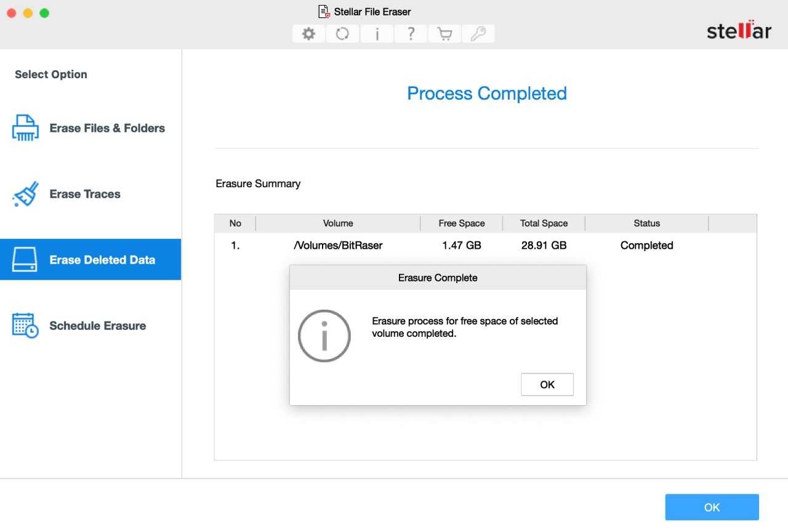Select Schedule Erasure option
Viewport: 788px width, 532px height.
point(90,326)
